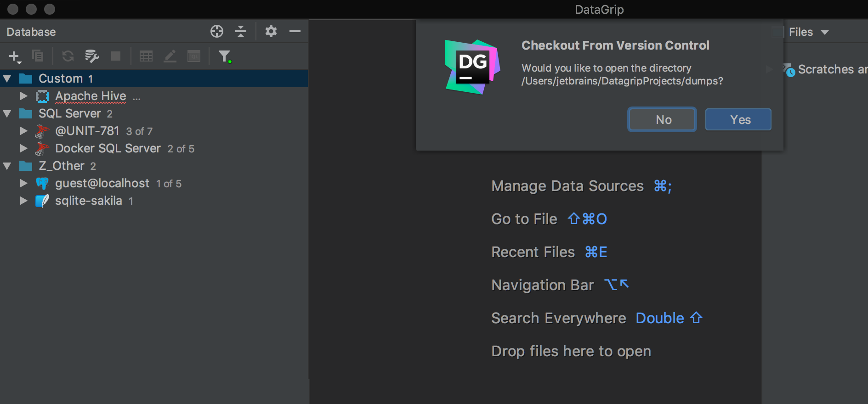Select the Custom group row label
The width and height of the screenshot is (868, 404).
[x=61, y=79]
